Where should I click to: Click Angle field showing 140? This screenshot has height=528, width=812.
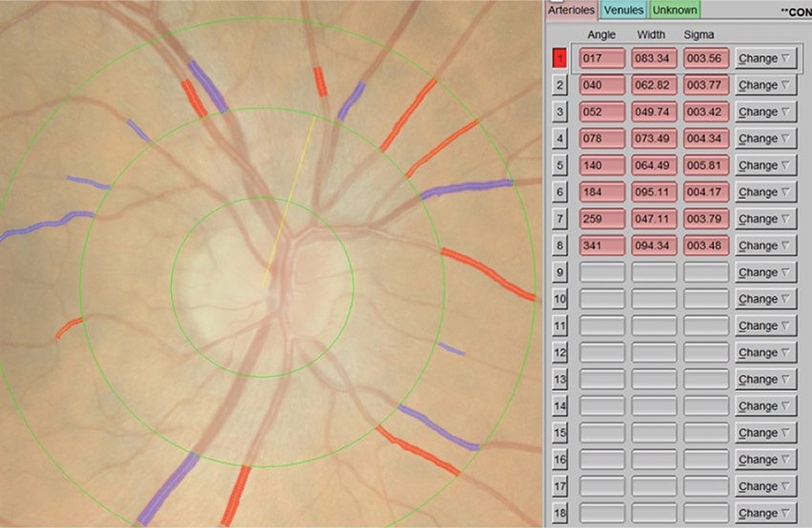(602, 165)
